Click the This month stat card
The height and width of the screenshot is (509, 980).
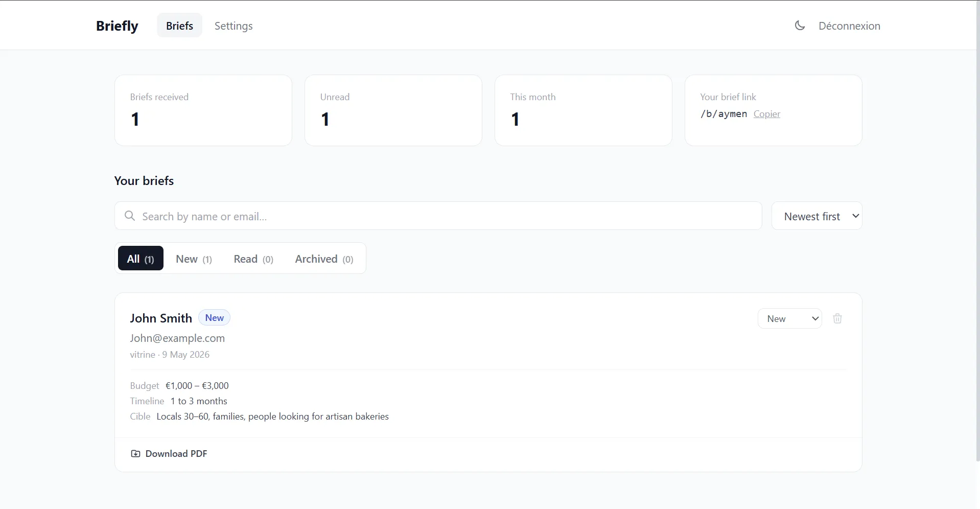[584, 110]
